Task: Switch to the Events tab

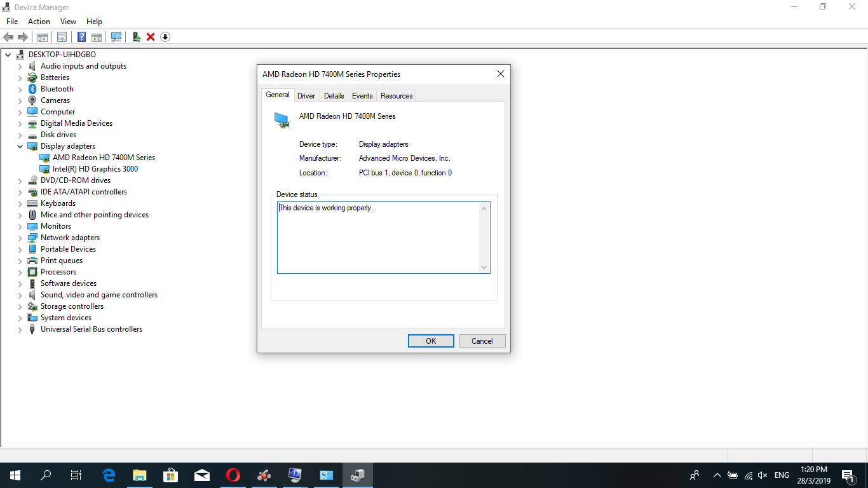Action: pos(362,96)
